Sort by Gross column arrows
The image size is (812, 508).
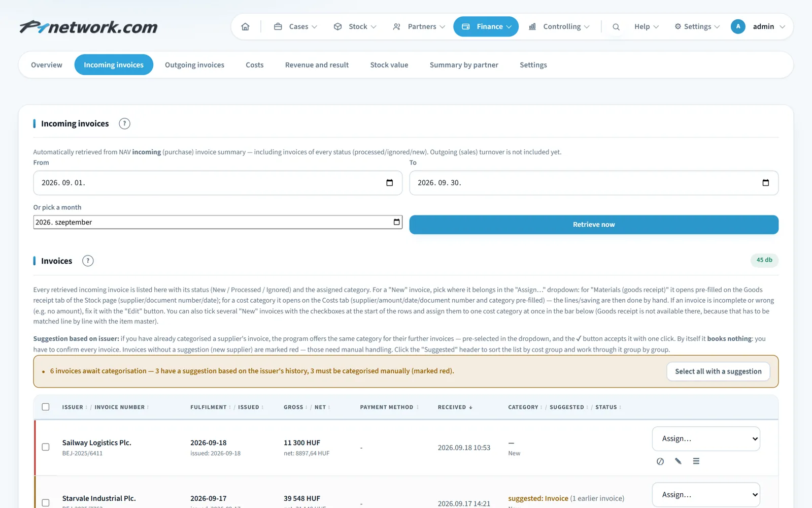click(x=307, y=407)
